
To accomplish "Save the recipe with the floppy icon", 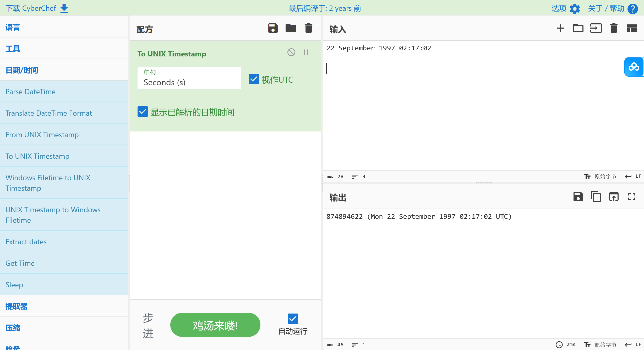I will [273, 28].
